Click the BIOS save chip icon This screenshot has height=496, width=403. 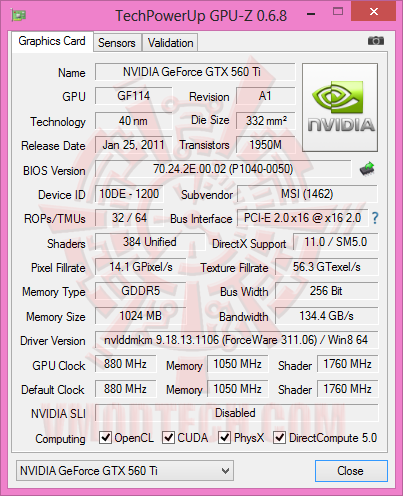point(367,169)
